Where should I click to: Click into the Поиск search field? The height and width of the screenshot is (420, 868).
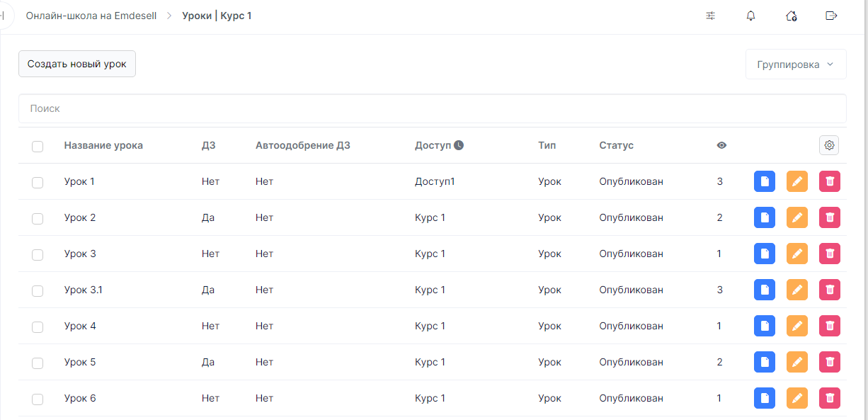click(x=432, y=109)
